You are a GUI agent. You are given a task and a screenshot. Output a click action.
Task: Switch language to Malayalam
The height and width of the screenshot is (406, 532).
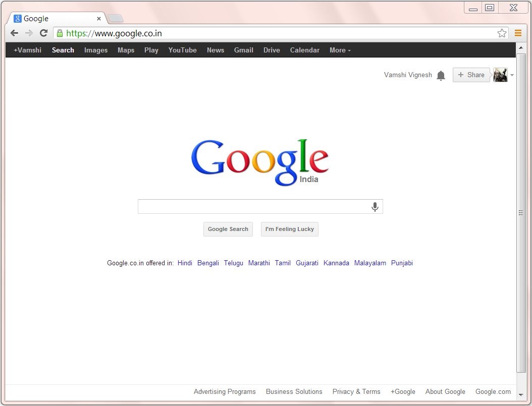click(x=370, y=263)
